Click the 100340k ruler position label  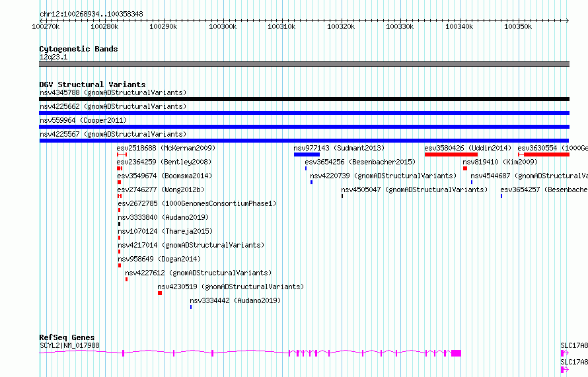(459, 26)
